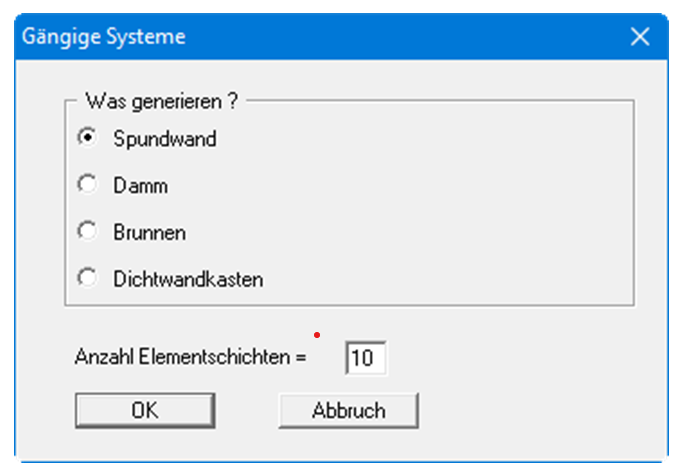The image size is (679, 466).
Task: Click the Dichtwandkasten label text
Action: [x=188, y=280]
